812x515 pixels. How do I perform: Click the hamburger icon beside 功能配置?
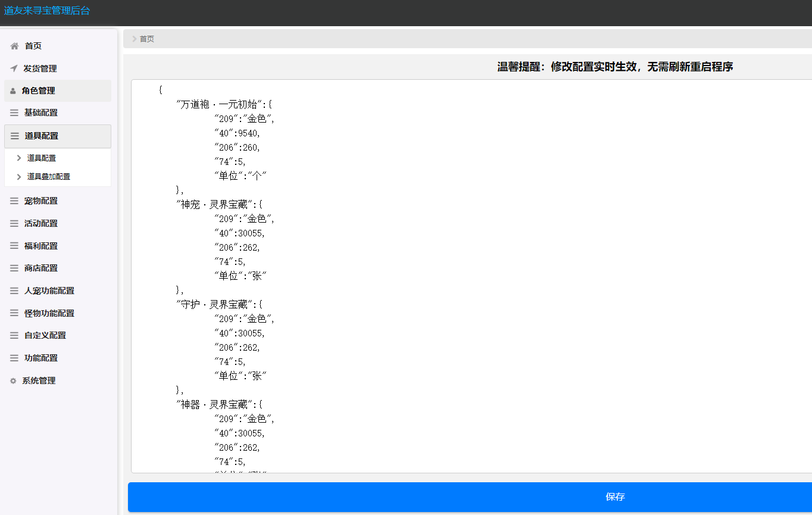coord(14,358)
